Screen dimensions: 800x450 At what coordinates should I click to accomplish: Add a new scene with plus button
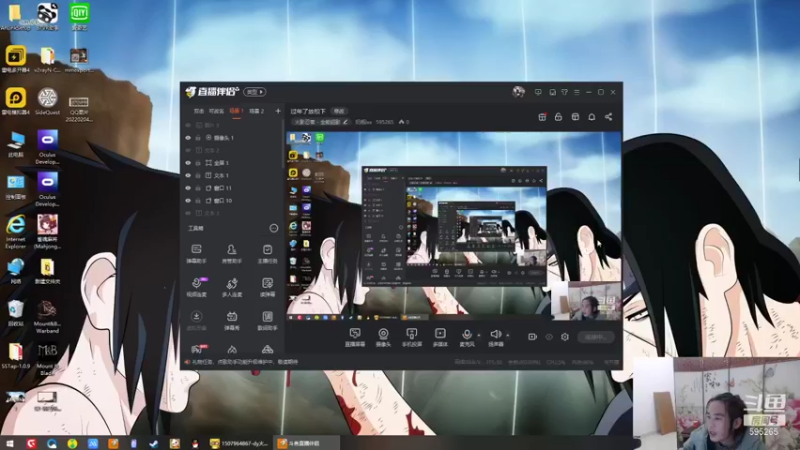pos(278,111)
